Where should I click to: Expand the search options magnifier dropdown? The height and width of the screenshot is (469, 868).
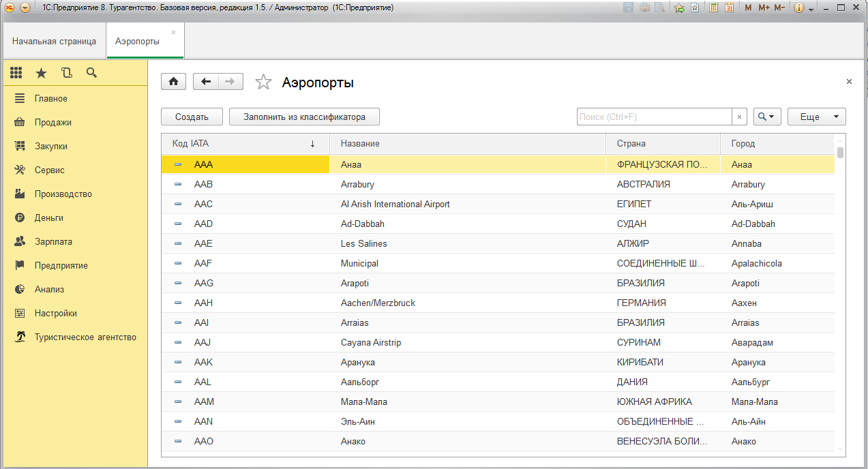[766, 117]
